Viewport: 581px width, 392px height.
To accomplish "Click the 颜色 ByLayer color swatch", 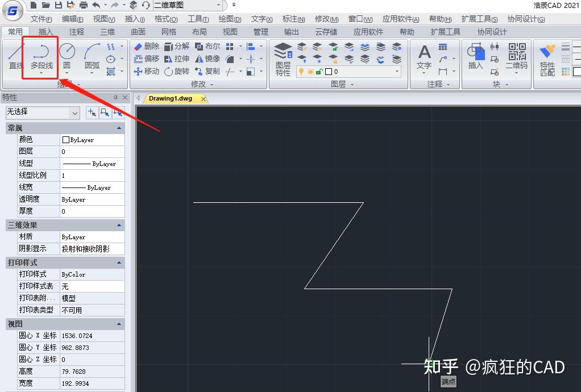I will point(66,140).
